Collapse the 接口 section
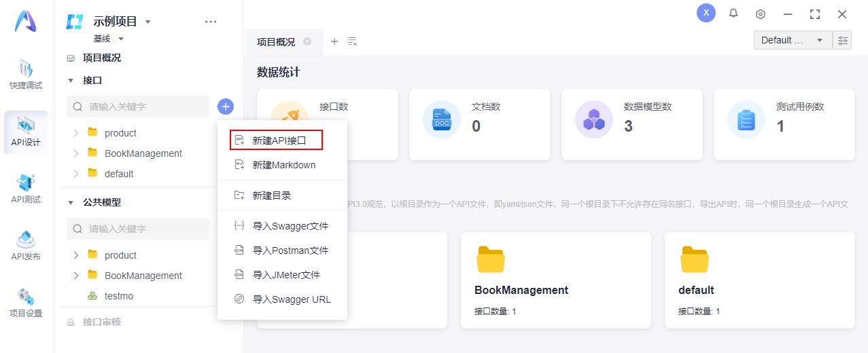 coord(71,80)
